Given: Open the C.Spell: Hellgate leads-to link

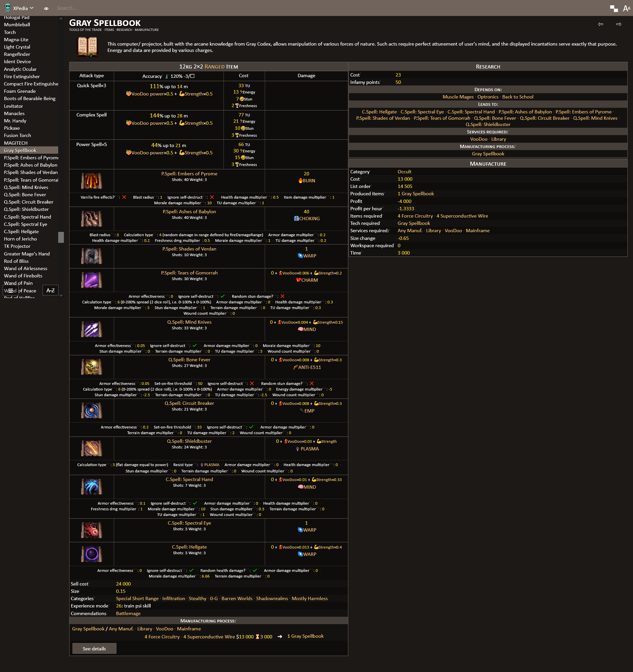Looking at the screenshot, I should pos(379,112).
